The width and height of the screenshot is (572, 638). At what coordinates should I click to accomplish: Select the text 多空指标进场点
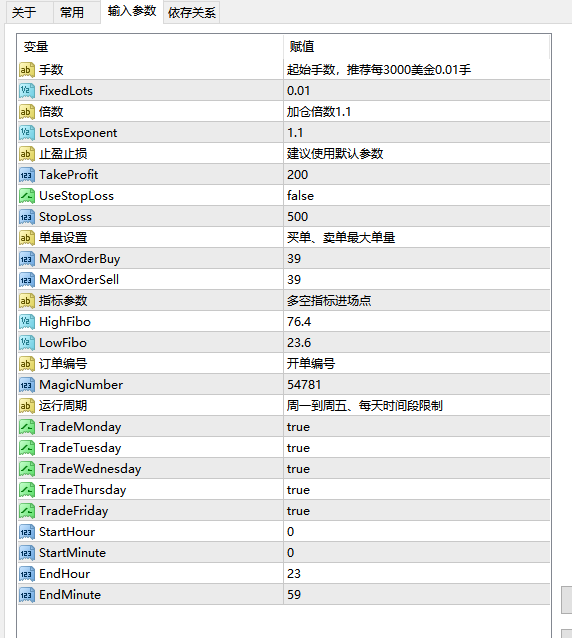329,301
